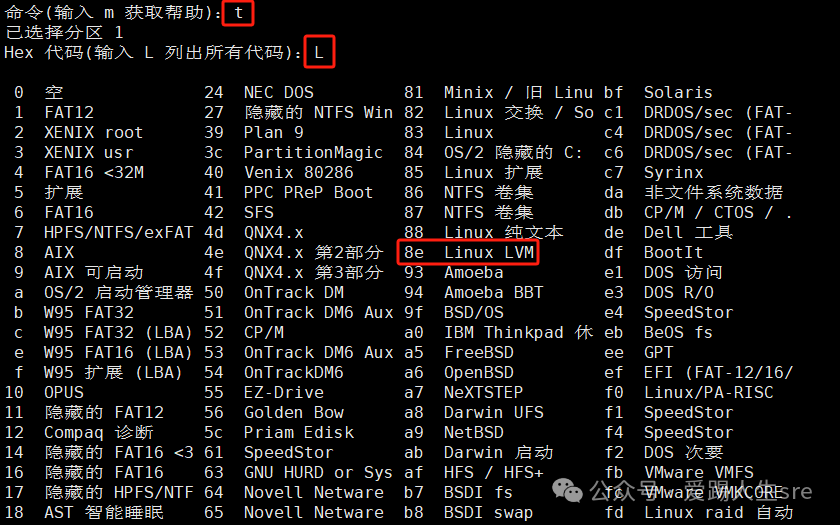
Task: Select the "W95 扩展 (LBA)" entry
Action: pos(114,372)
